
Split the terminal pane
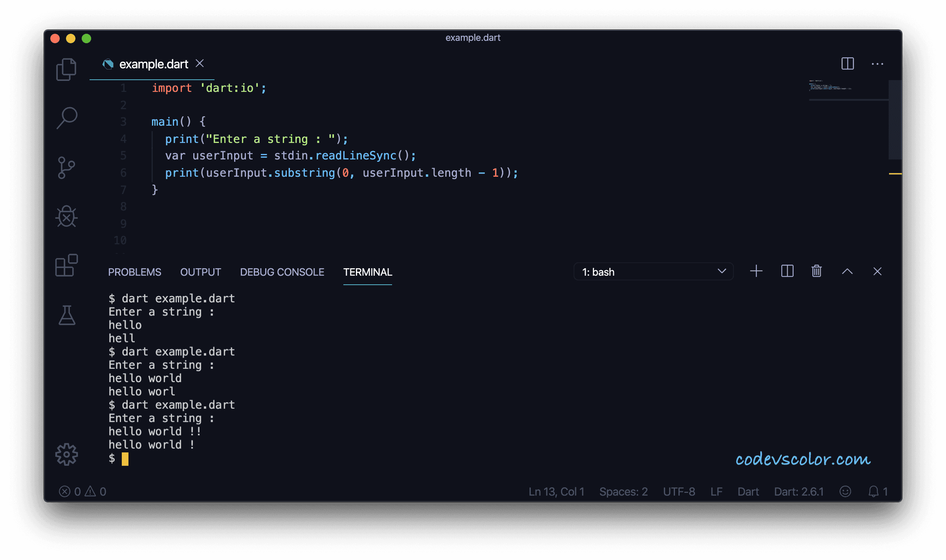[x=787, y=271]
